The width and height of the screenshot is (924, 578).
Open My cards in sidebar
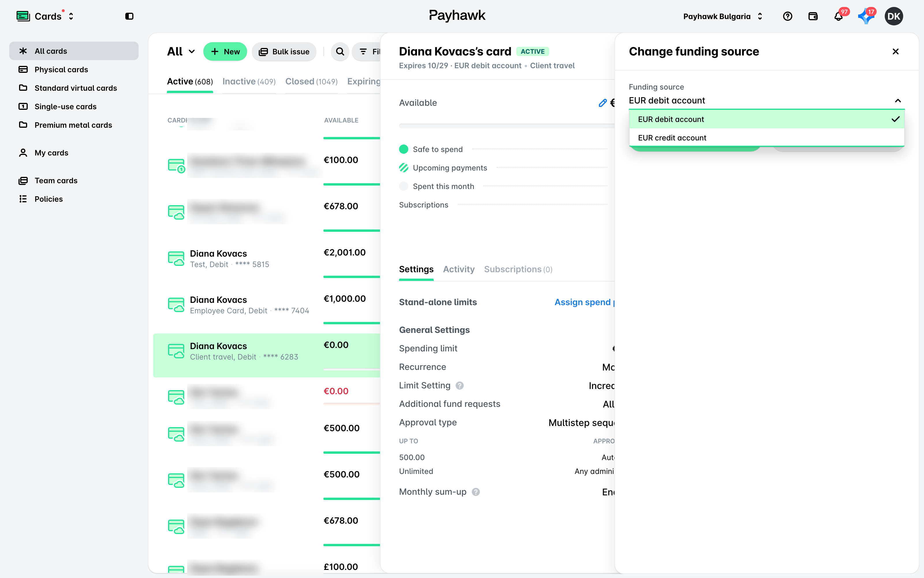74,153
